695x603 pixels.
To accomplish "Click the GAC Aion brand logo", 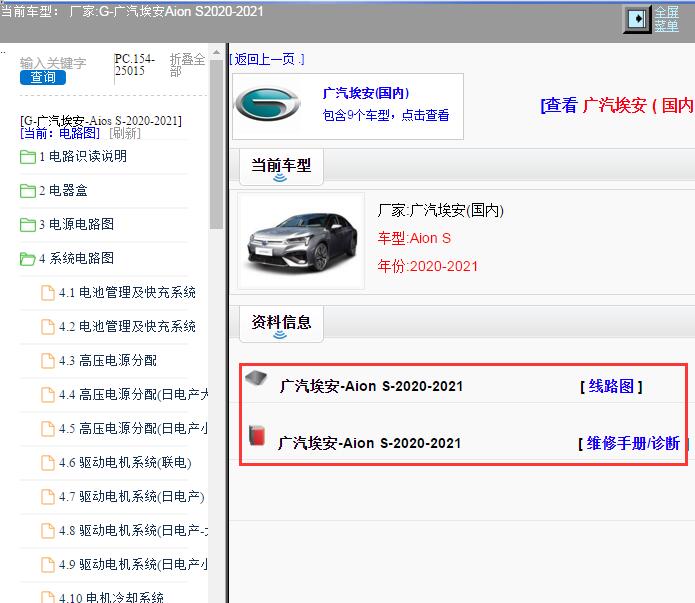I will 267,105.
